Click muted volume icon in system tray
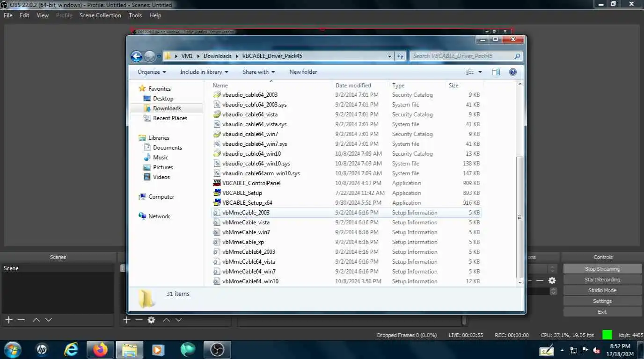 point(597,350)
